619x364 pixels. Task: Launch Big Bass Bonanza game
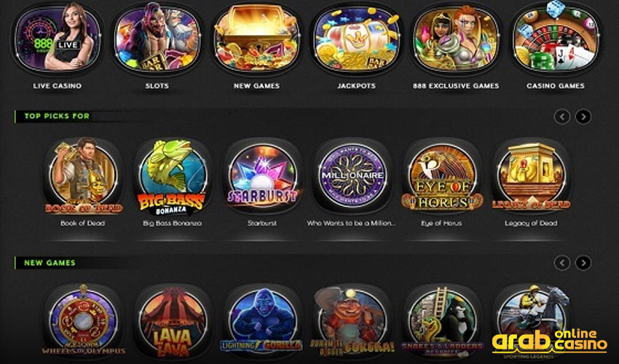point(173,176)
